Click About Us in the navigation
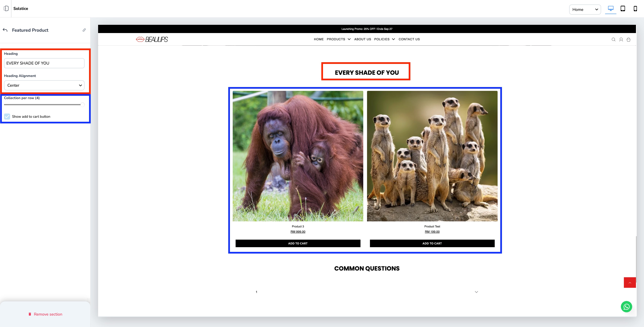Viewport: 644px width, 327px height. point(362,39)
